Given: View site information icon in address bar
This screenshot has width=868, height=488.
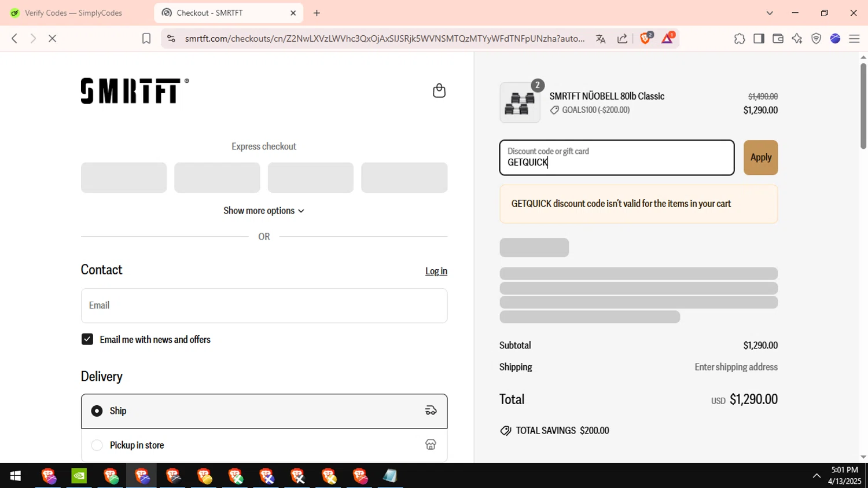Looking at the screenshot, I should 171,39.
